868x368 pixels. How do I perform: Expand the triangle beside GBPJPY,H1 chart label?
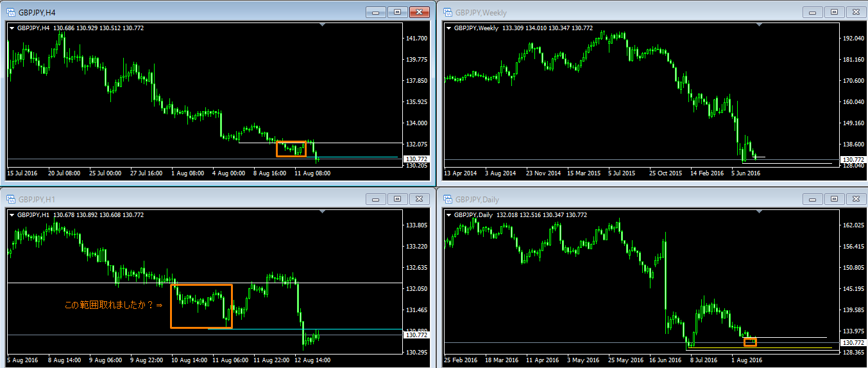pos(12,215)
